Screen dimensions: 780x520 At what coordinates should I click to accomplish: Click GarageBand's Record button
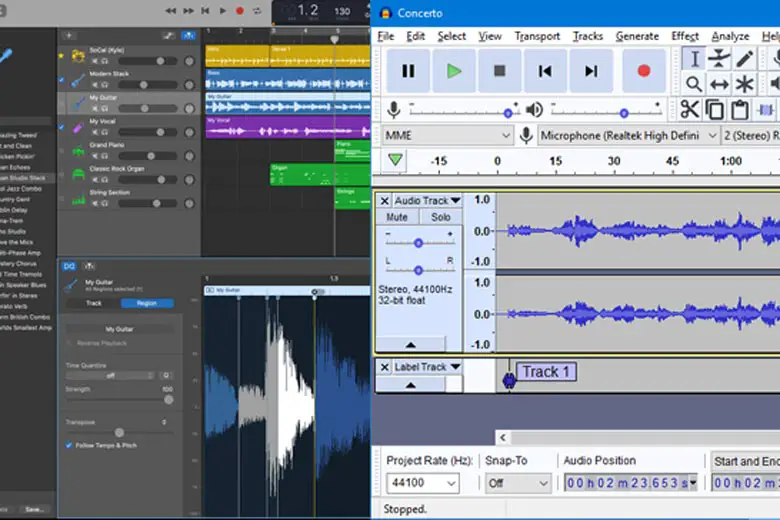240,10
